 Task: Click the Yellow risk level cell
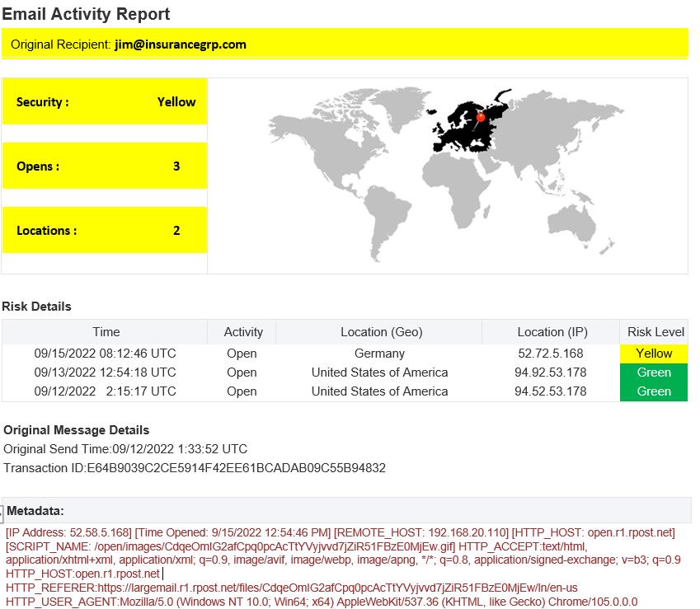tap(654, 354)
